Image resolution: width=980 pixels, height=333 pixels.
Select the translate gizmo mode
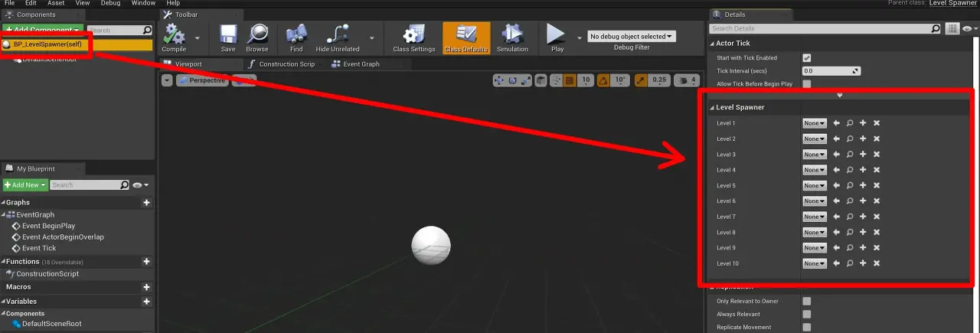coord(499,80)
